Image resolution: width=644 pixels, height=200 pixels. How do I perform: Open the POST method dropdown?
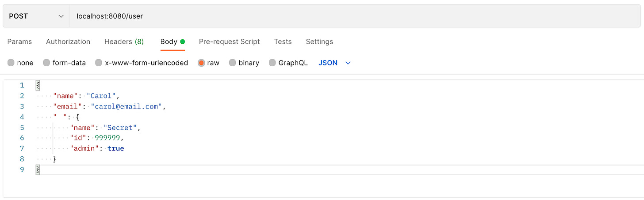point(36,16)
